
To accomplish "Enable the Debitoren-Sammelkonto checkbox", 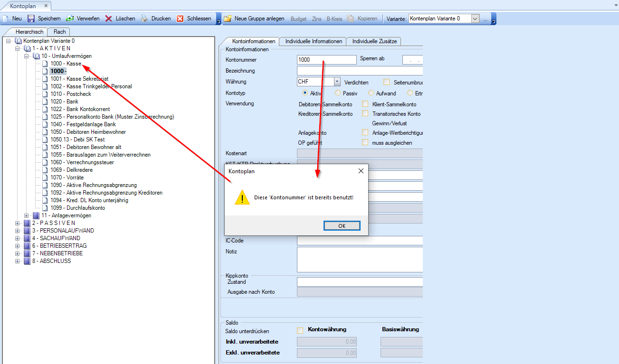I will (x=365, y=104).
